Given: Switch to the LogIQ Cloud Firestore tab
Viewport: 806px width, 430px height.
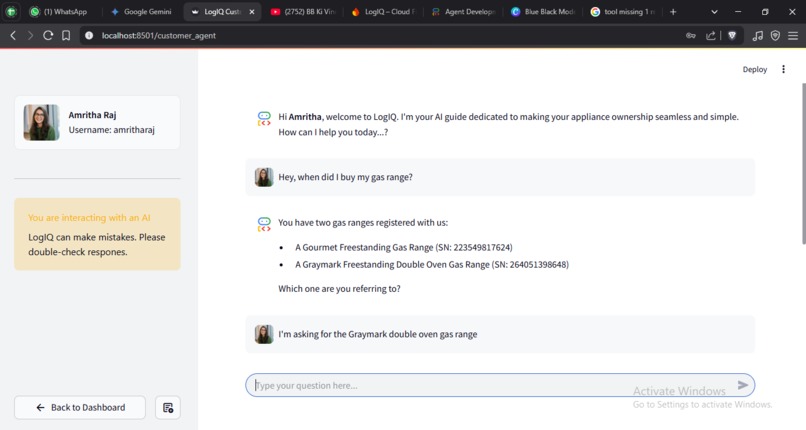Looking at the screenshot, I should pos(383,11).
